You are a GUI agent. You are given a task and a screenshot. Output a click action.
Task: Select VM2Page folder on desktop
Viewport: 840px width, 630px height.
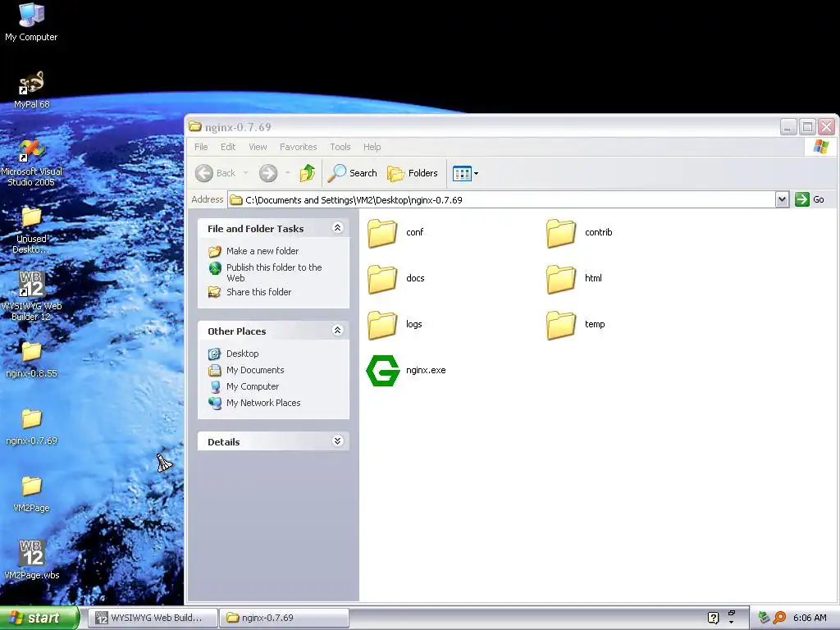point(31,494)
